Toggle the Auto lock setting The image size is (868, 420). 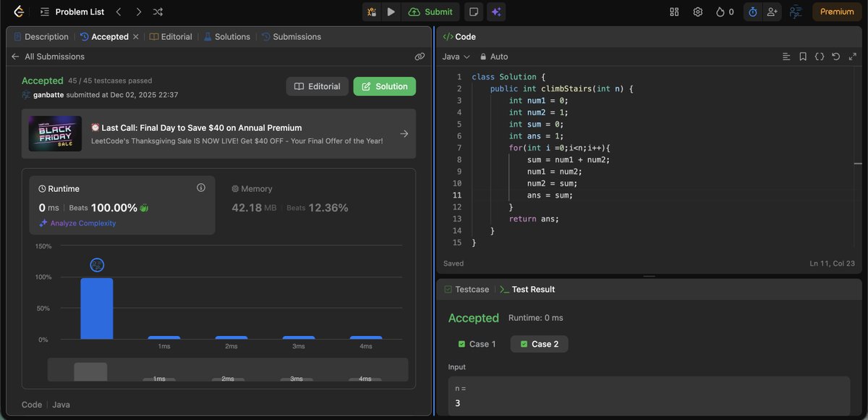pyautogui.click(x=494, y=56)
